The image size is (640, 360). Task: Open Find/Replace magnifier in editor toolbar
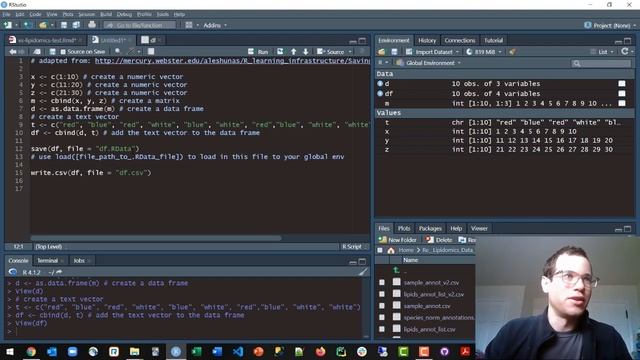click(118, 51)
